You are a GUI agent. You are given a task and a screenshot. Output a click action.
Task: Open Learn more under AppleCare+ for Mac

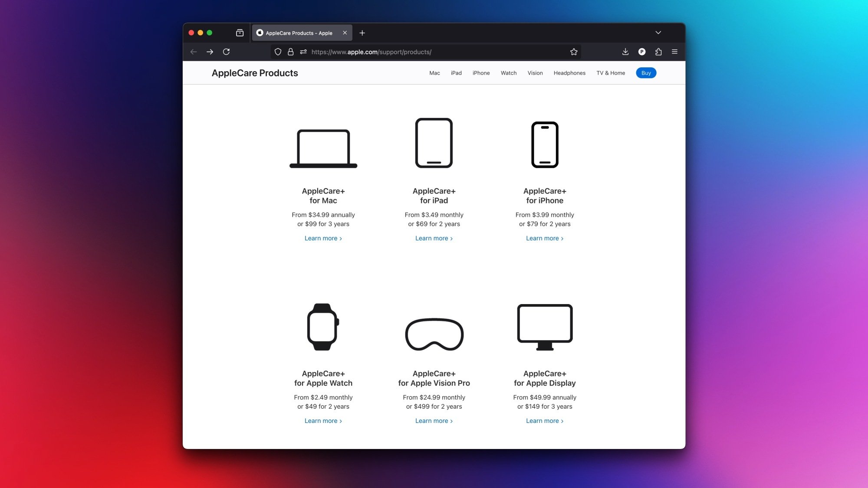pyautogui.click(x=323, y=239)
